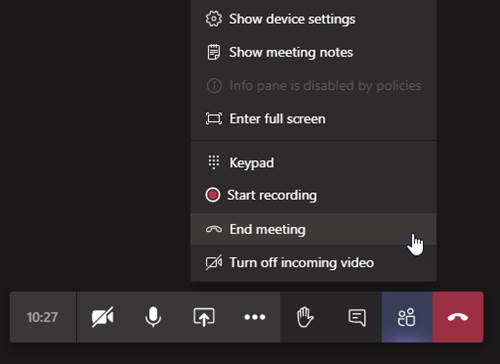The width and height of the screenshot is (500, 364).
Task: Select End meeting from the menu
Action: click(x=314, y=229)
